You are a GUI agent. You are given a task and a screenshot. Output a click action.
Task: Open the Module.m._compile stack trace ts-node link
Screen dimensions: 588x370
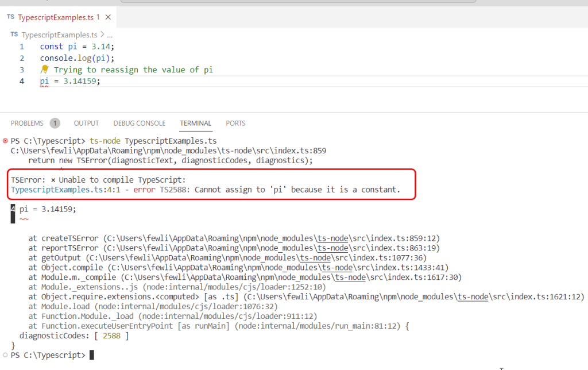[x=350, y=277]
